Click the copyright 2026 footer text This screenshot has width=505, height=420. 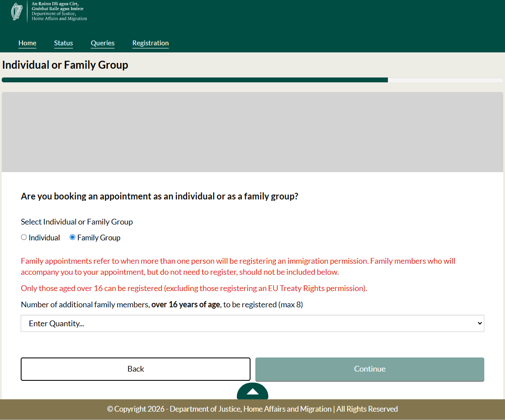pyautogui.click(x=253, y=409)
